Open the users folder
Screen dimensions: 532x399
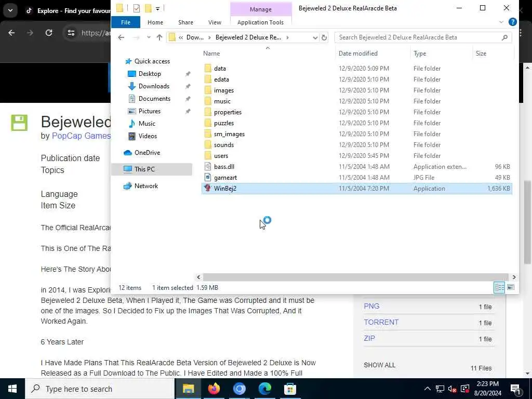221,156
